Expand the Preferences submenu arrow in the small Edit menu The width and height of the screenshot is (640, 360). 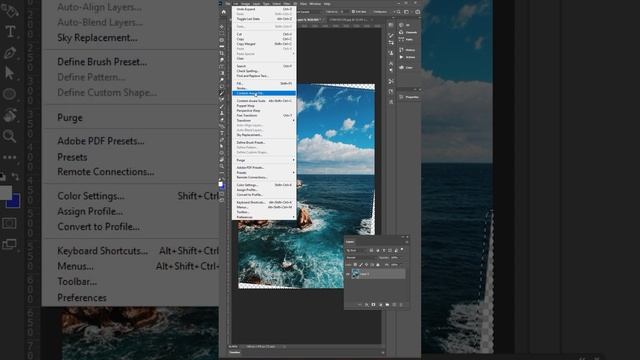(x=293, y=217)
